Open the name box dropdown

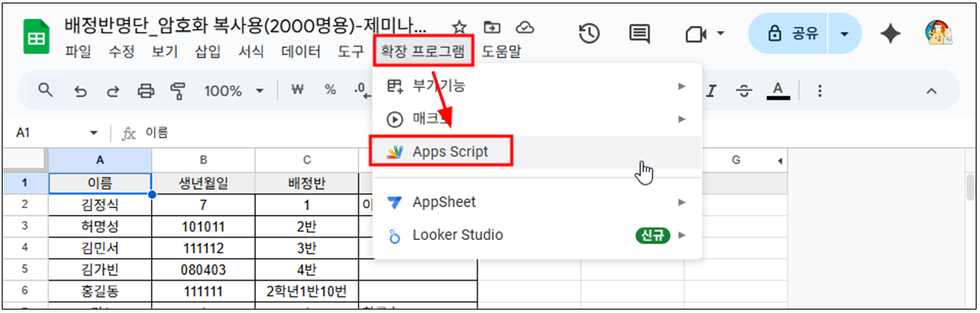click(x=94, y=132)
